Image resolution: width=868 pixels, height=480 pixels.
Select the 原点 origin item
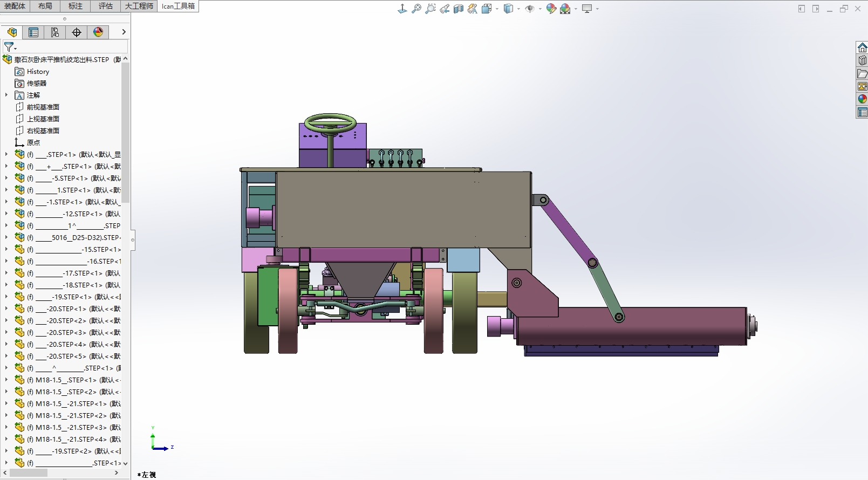tap(33, 143)
